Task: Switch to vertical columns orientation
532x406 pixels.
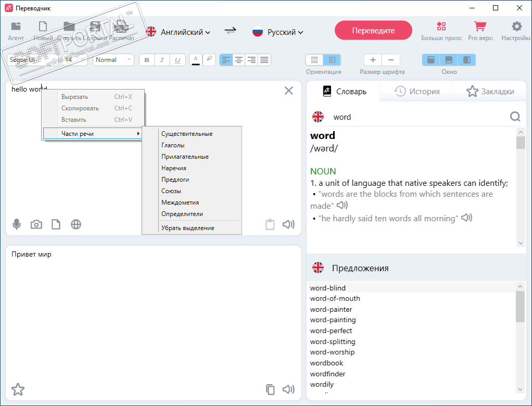Action: click(x=332, y=60)
